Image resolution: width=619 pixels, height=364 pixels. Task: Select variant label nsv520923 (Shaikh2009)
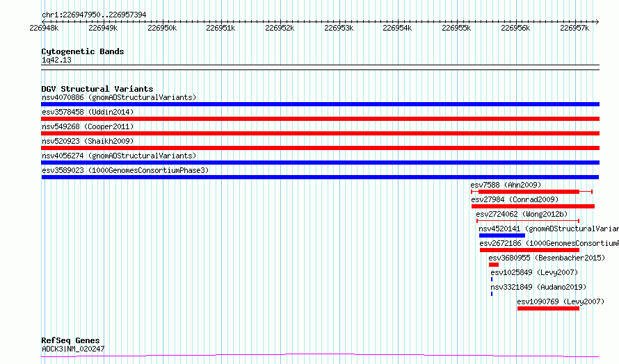click(x=88, y=141)
